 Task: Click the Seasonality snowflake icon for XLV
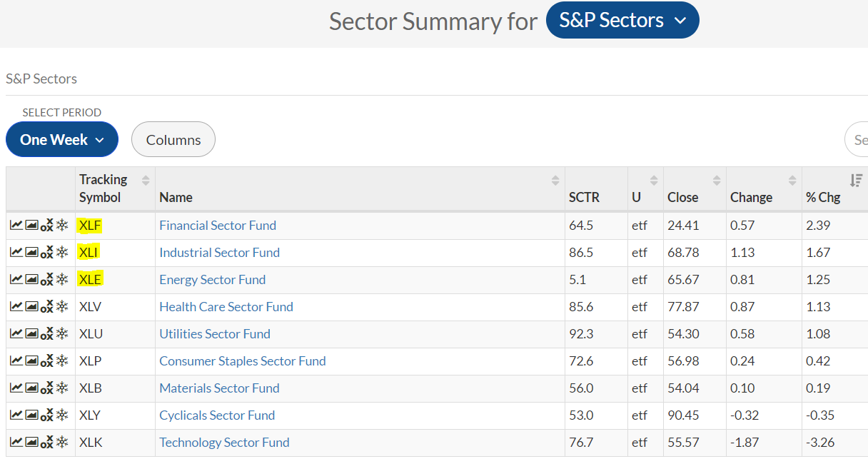tap(62, 307)
